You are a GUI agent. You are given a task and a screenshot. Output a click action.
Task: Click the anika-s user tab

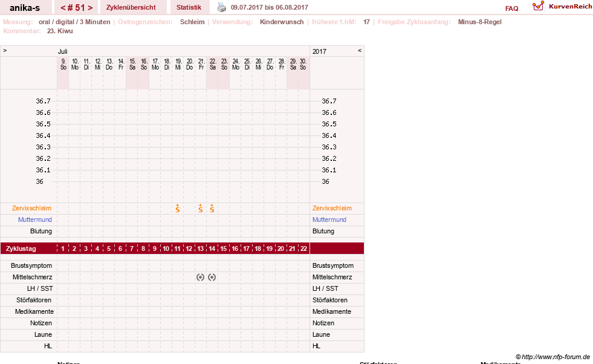point(25,7)
